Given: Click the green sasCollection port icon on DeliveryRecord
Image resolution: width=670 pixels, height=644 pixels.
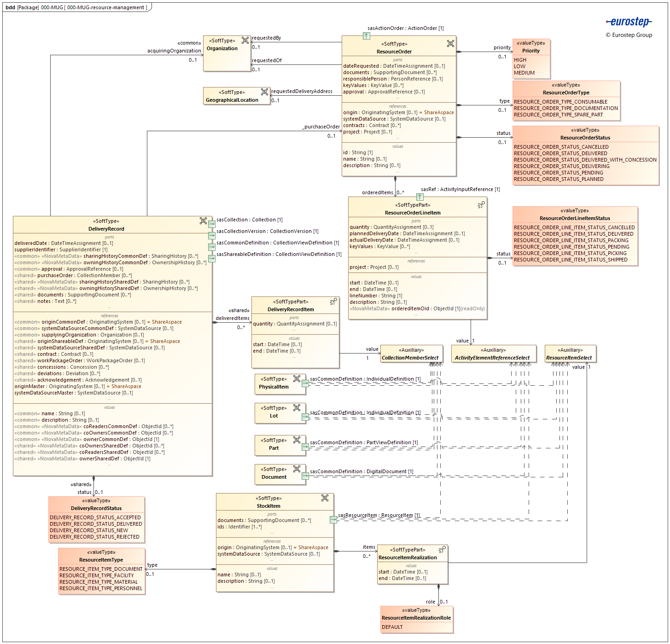Looking at the screenshot, I should 211,224.
